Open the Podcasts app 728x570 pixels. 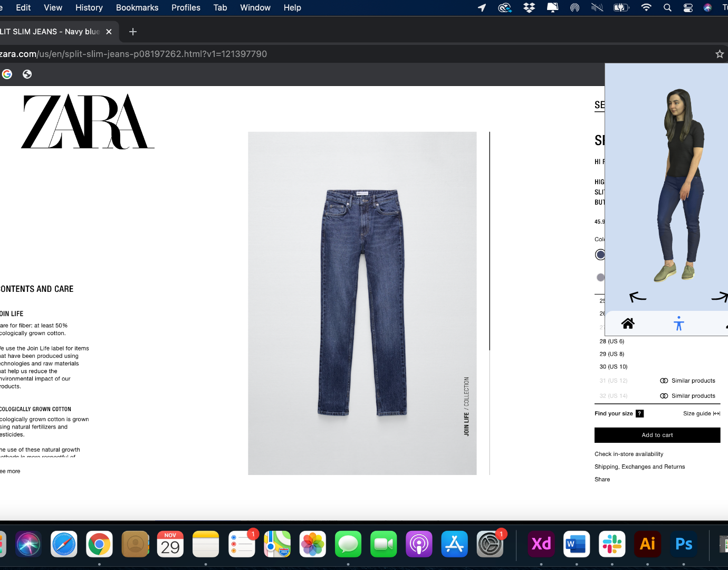[419, 544]
